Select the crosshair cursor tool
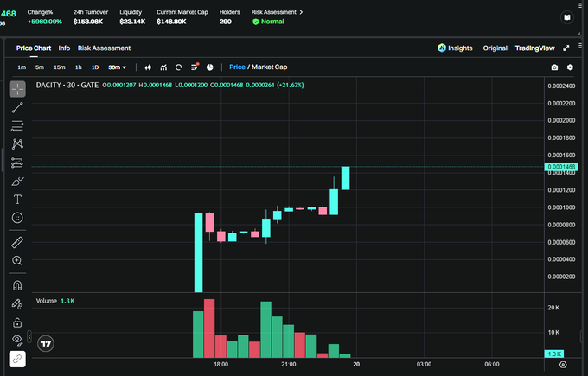Screen dimensions: 588x376 coord(17,89)
